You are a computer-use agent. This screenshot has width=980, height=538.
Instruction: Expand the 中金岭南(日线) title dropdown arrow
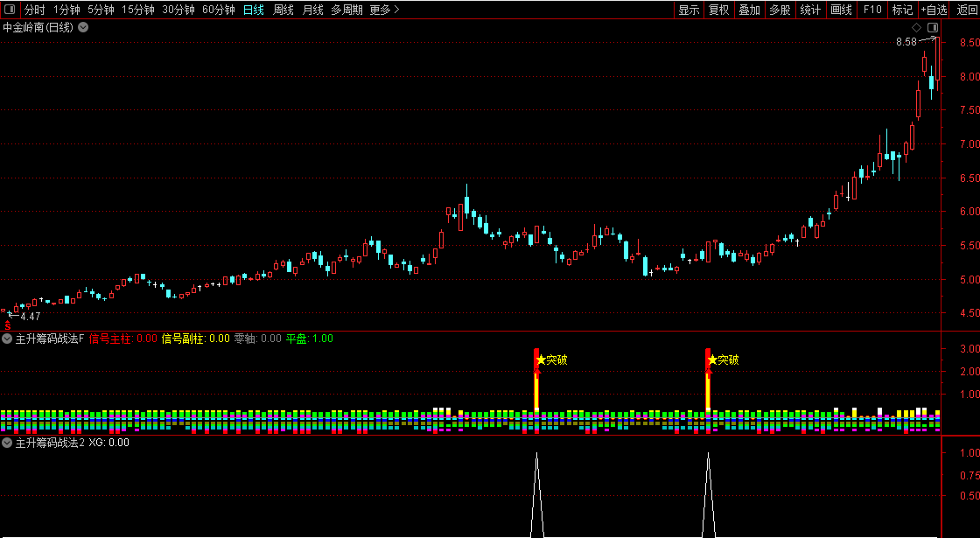pos(83,27)
